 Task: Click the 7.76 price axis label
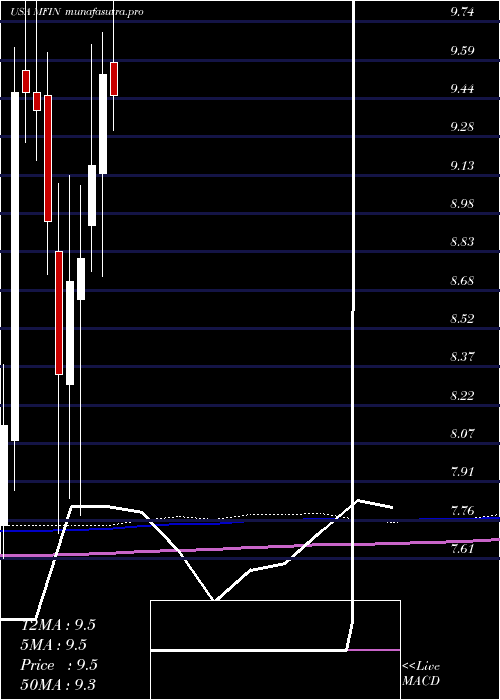click(x=462, y=511)
